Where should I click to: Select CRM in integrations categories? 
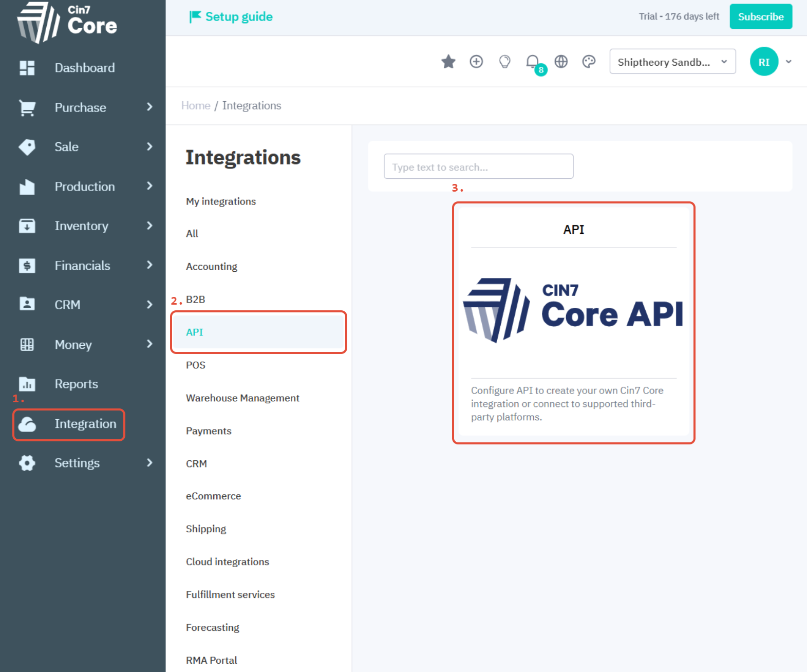coord(196,464)
